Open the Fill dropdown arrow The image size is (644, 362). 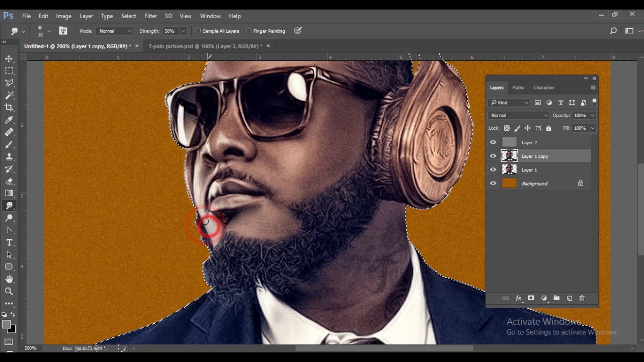coord(593,128)
